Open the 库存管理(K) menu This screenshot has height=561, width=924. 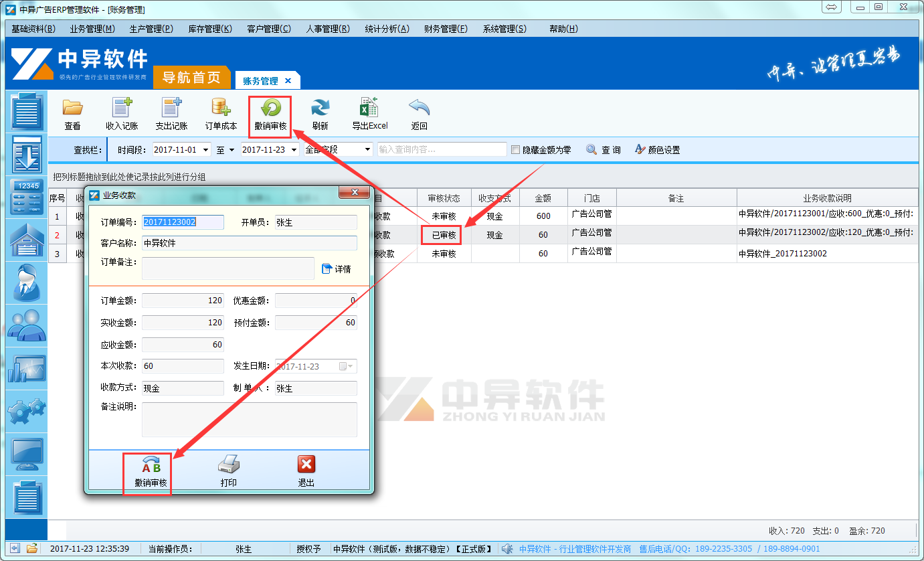point(210,29)
